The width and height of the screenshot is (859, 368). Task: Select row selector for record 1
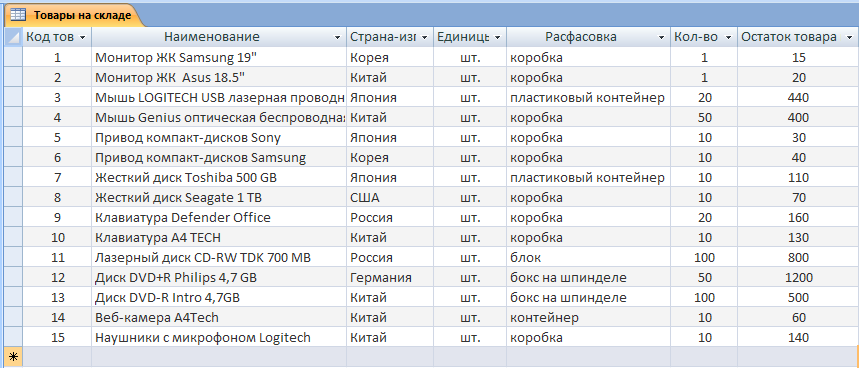(13, 58)
